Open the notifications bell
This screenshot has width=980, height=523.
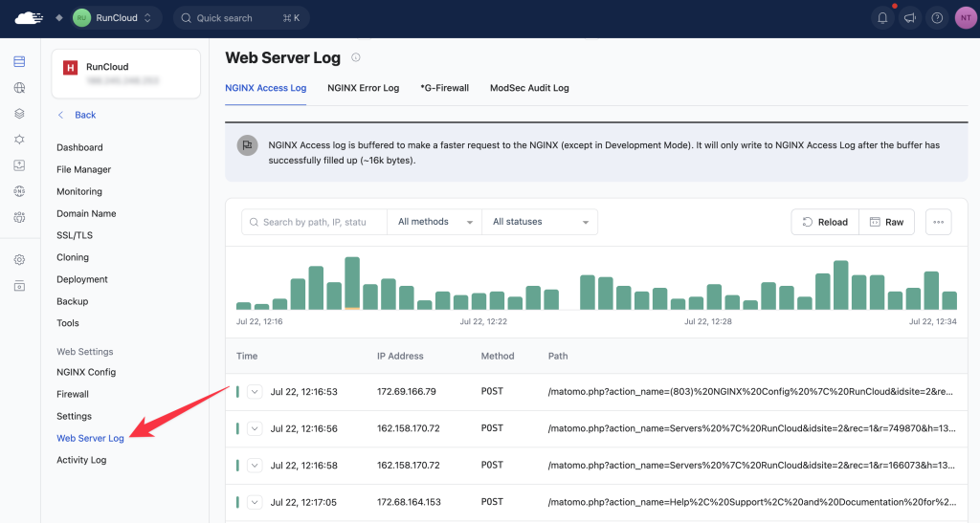coord(882,18)
